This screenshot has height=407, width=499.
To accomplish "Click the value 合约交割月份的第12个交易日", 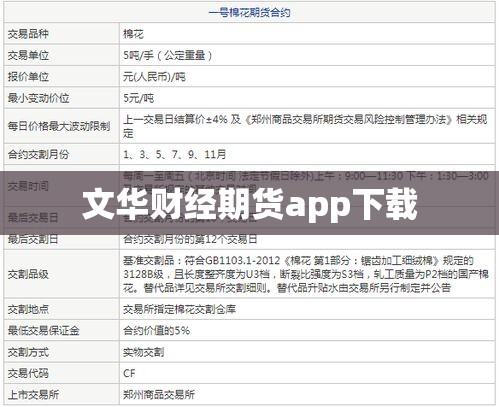I will 190,239.
